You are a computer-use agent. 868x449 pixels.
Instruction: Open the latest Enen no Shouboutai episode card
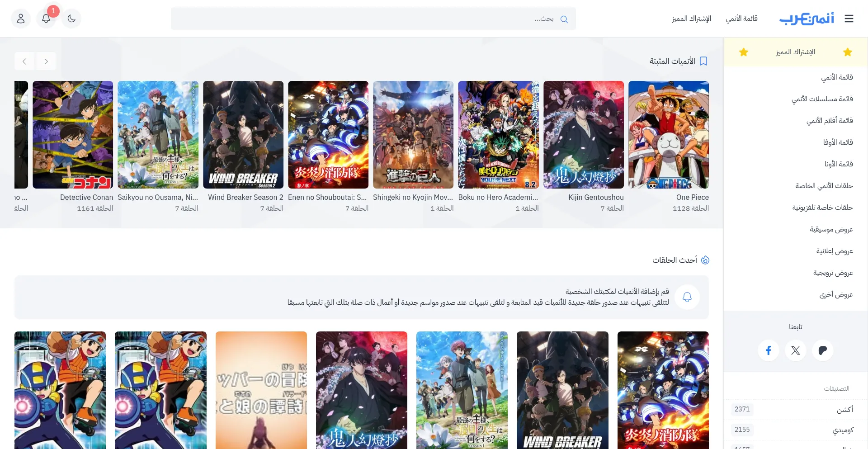pyautogui.click(x=663, y=390)
